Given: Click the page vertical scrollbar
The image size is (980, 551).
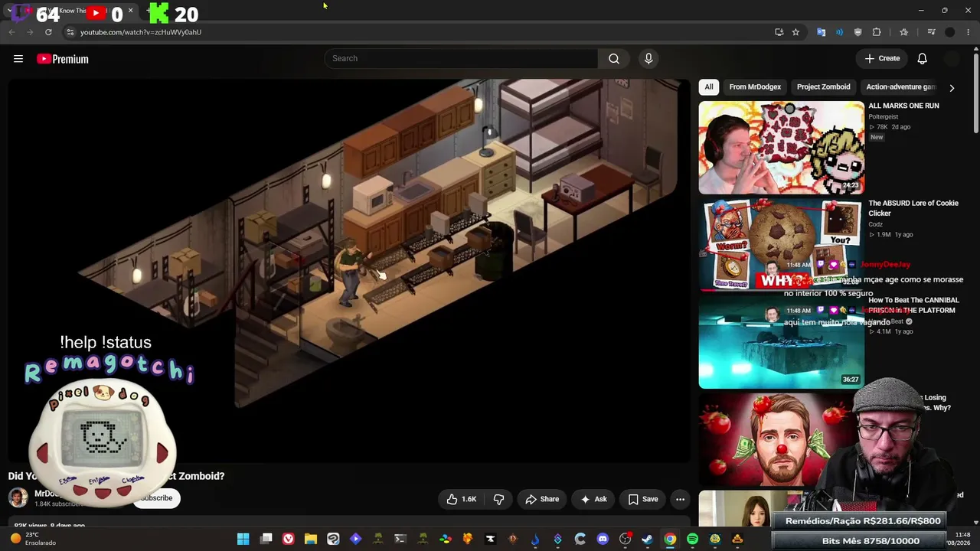Looking at the screenshot, I should pyautogui.click(x=976, y=92).
